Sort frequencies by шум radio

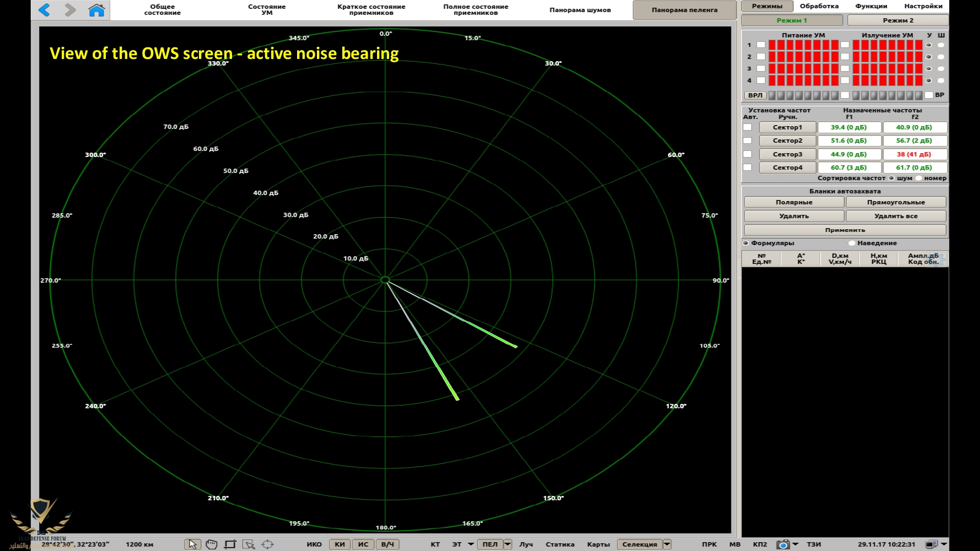891,178
